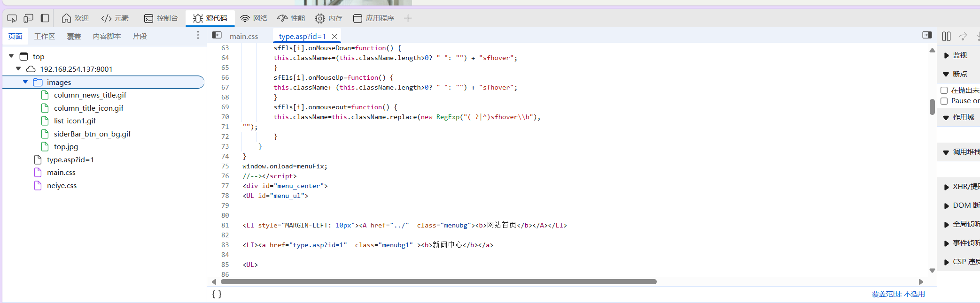Viewport: 980px width, 303px height.
Task: Open main.css in the file tree
Action: point(61,172)
